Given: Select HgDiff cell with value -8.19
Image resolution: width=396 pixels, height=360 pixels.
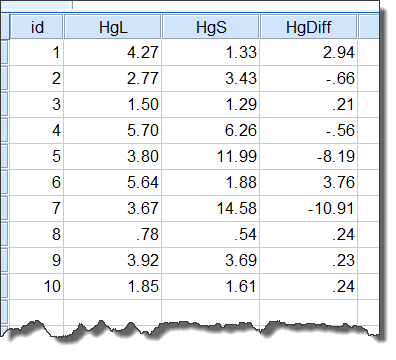Looking at the screenshot, I should (309, 156).
